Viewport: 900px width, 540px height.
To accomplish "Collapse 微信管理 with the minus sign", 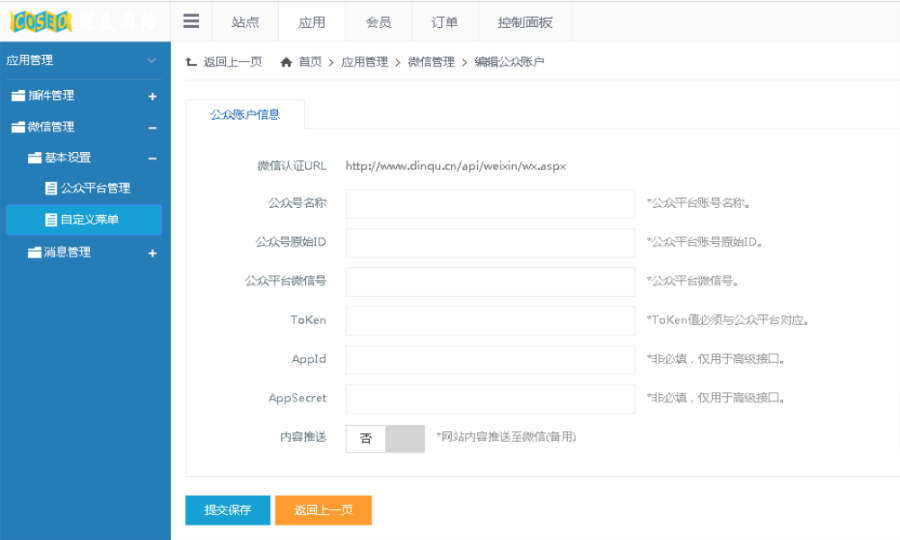I will [x=152, y=128].
